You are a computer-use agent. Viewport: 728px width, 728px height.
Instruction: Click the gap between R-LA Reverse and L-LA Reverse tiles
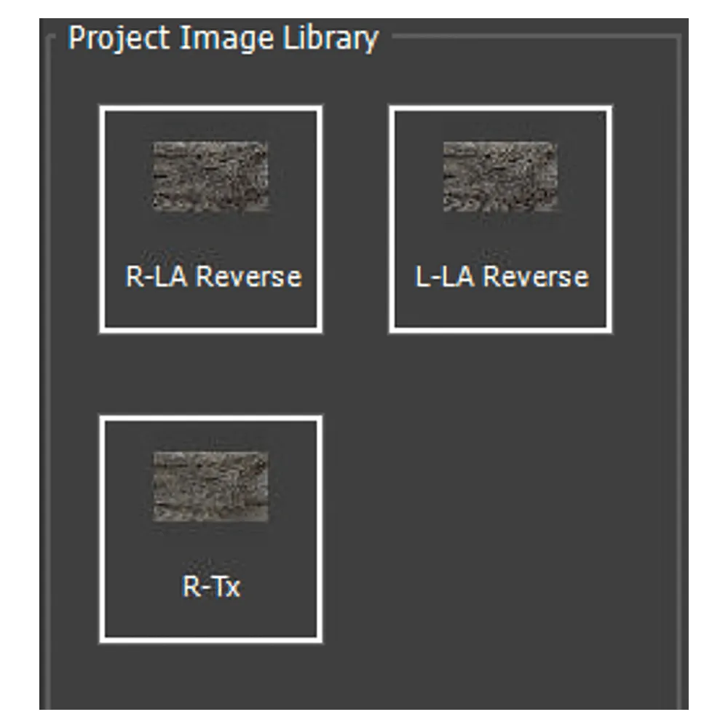click(355, 219)
